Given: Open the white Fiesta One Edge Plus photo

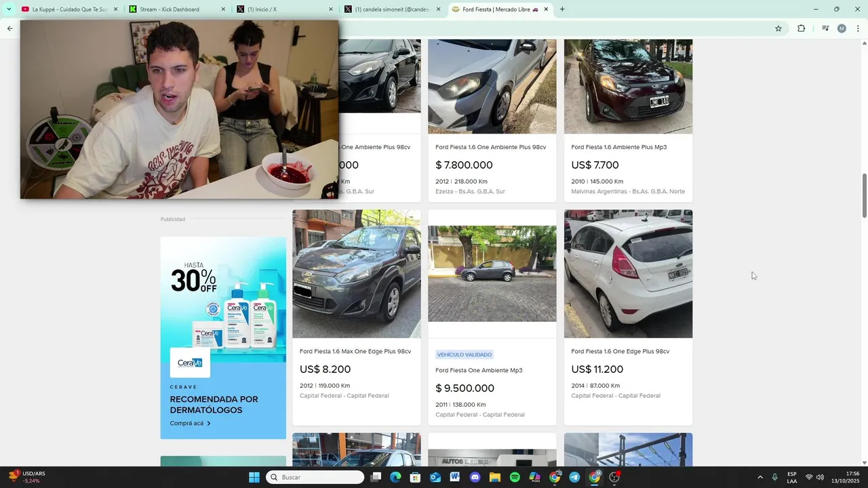Looking at the screenshot, I should (x=628, y=274).
